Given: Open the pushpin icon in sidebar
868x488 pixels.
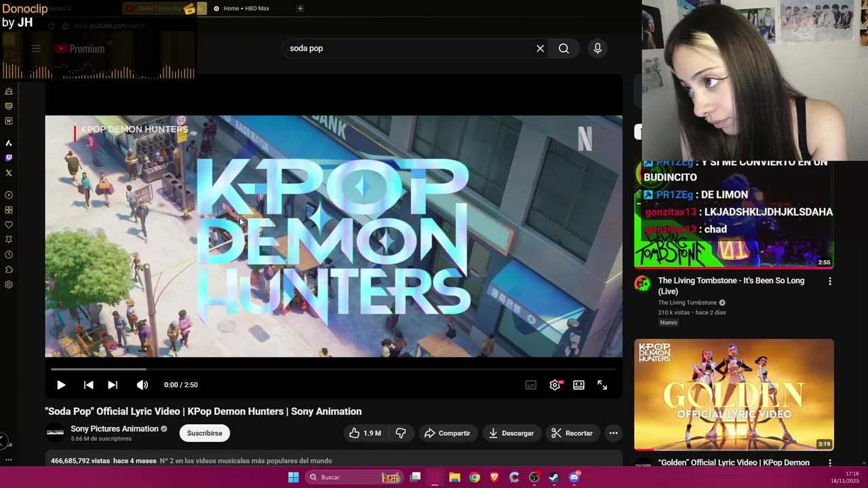Looking at the screenshot, I should [9, 240].
